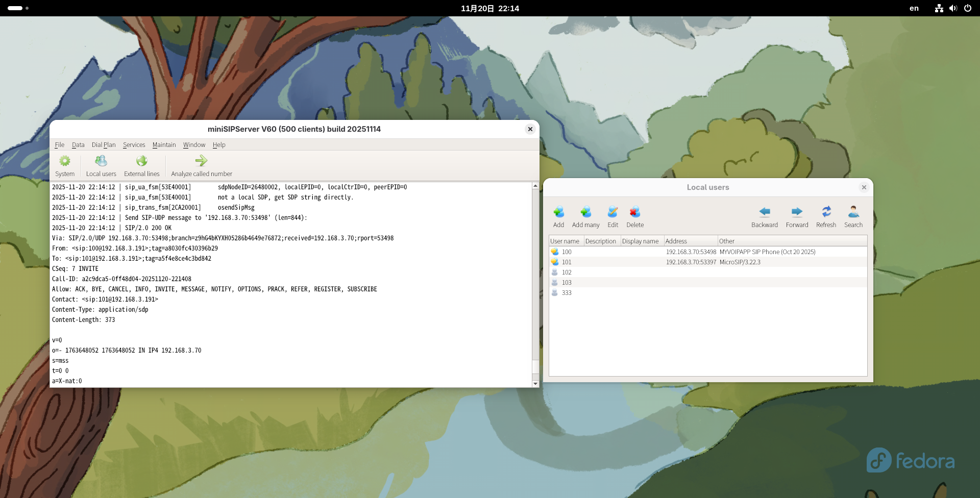Go Backward in the user list
This screenshot has height=498, width=980.
coord(764,217)
